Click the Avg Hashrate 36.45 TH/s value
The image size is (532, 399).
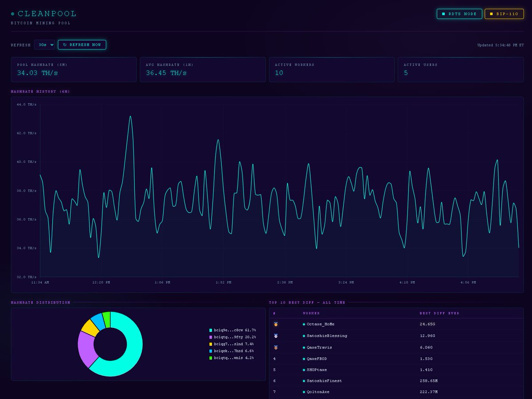click(x=166, y=73)
